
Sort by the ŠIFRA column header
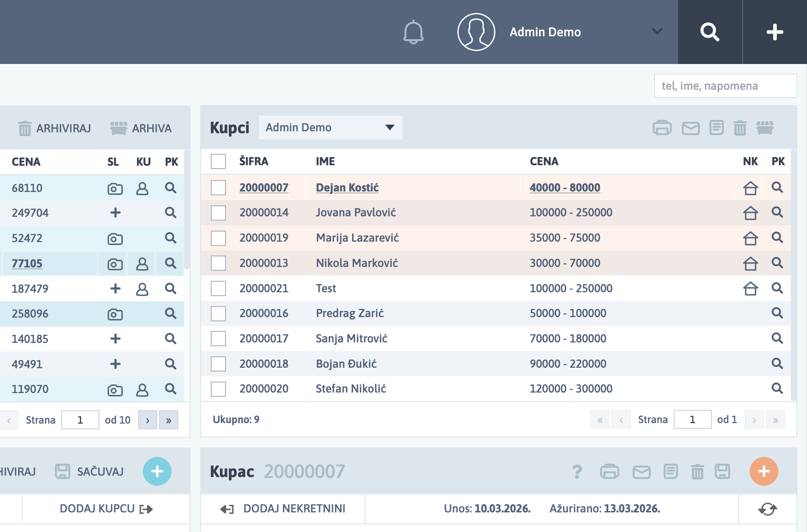point(254,161)
